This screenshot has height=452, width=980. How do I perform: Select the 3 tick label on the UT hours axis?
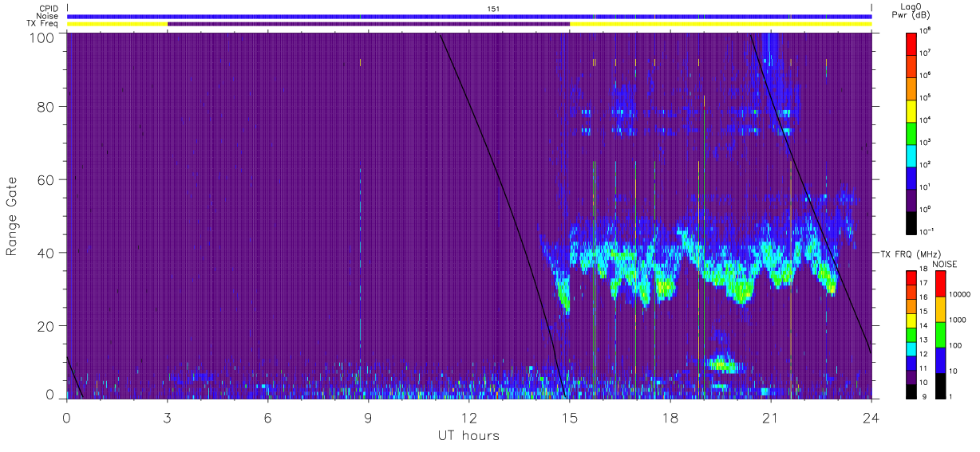point(168,417)
